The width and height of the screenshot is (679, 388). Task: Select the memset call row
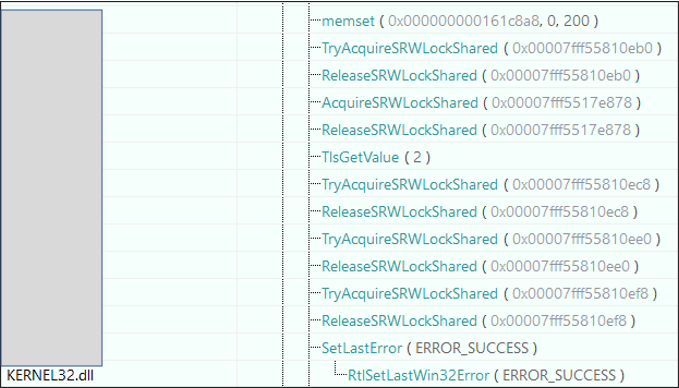pos(460,21)
